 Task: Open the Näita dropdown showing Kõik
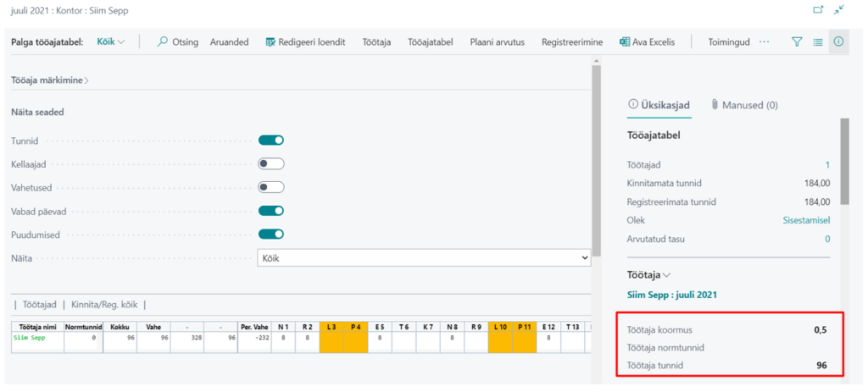[x=424, y=258]
